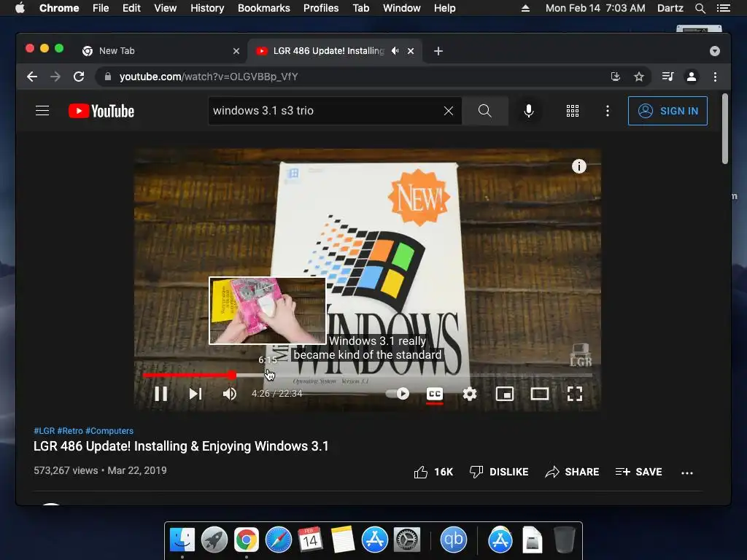Install app icon in address bar
The image size is (747, 560).
pyautogui.click(x=616, y=77)
